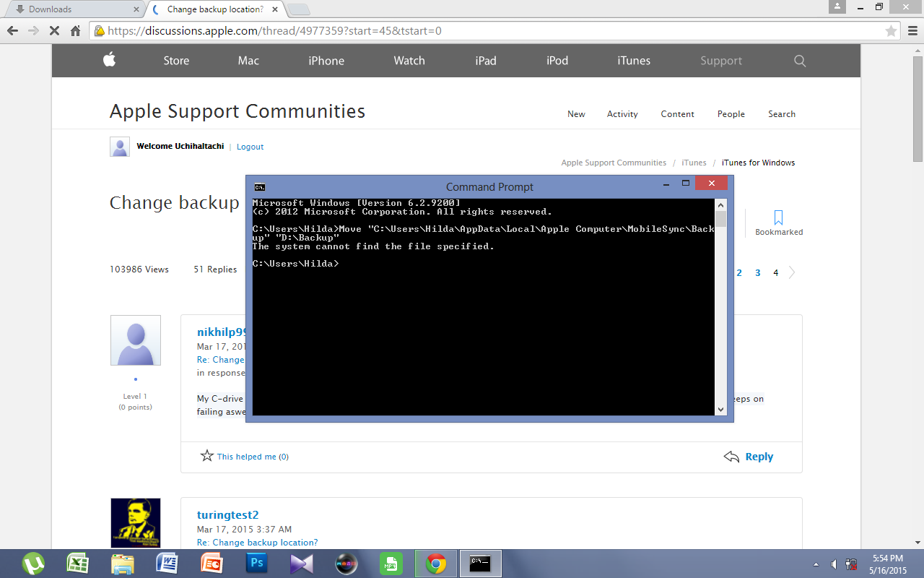Open File Explorer from the taskbar
The height and width of the screenshot is (578, 924).
pyautogui.click(x=123, y=564)
